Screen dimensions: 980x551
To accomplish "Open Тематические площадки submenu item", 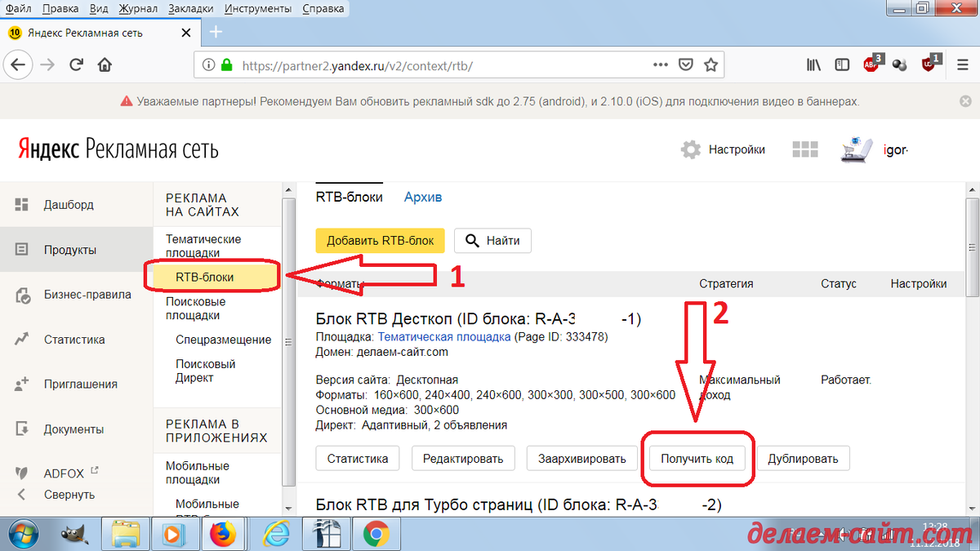I will click(203, 247).
